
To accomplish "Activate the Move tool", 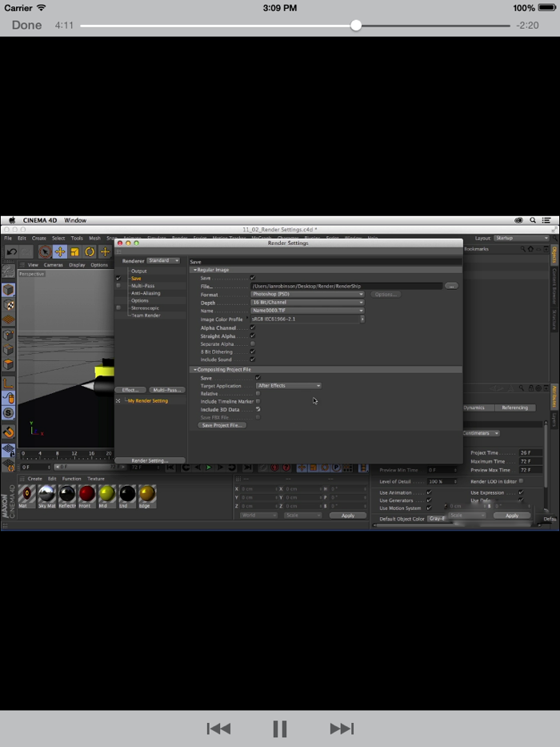I will [60, 251].
